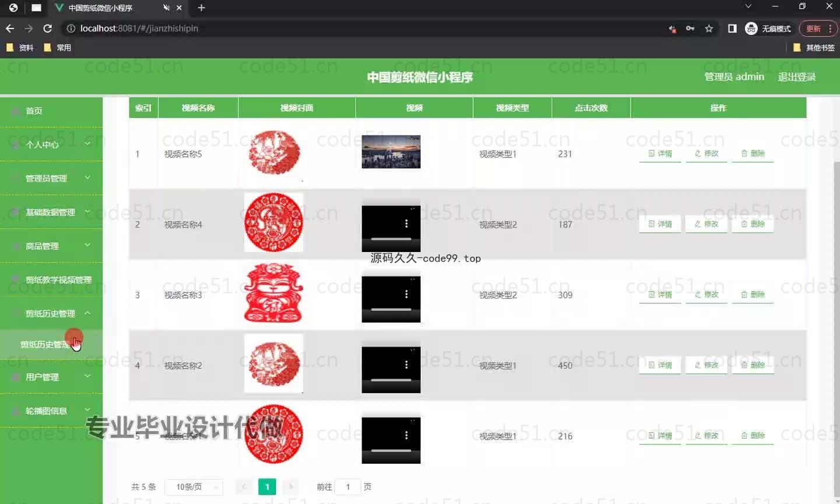Click video progress bar for 视频名称2
Viewport: 840px width, 504px height.
pyautogui.click(x=391, y=380)
